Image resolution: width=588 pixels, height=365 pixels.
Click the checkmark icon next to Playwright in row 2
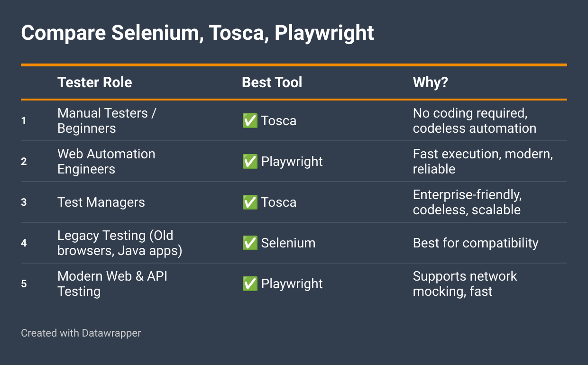click(250, 162)
